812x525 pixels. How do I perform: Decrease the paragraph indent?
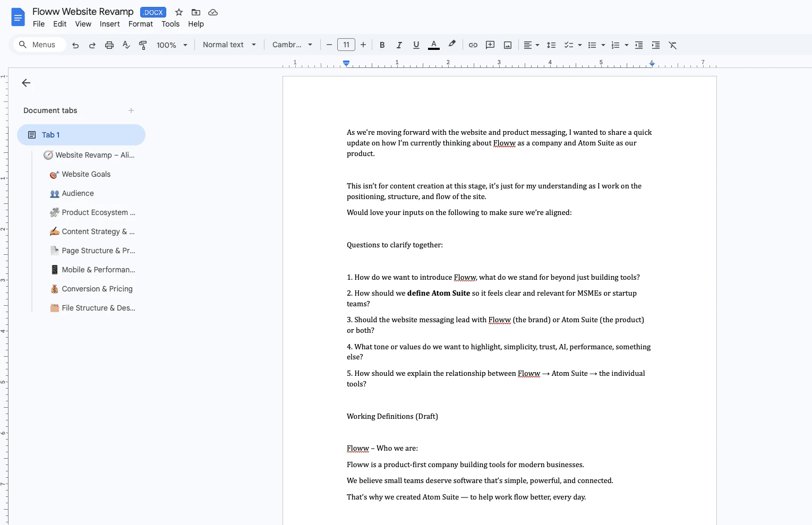pos(639,45)
